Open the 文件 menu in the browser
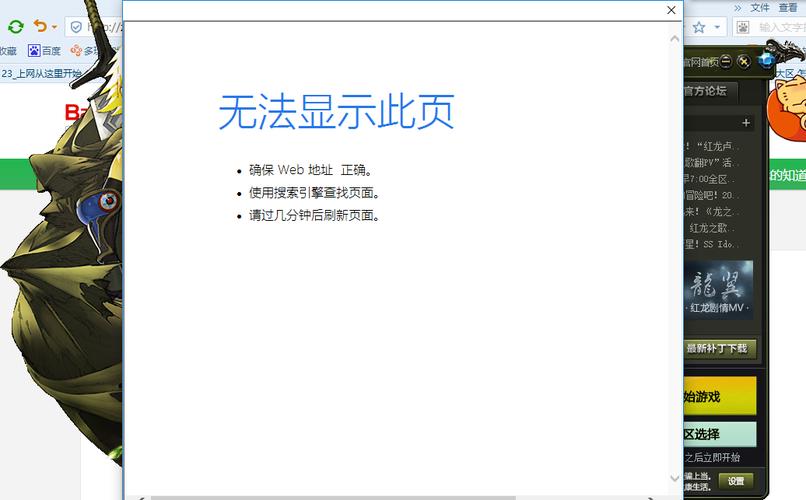The image size is (806, 500). (x=760, y=8)
